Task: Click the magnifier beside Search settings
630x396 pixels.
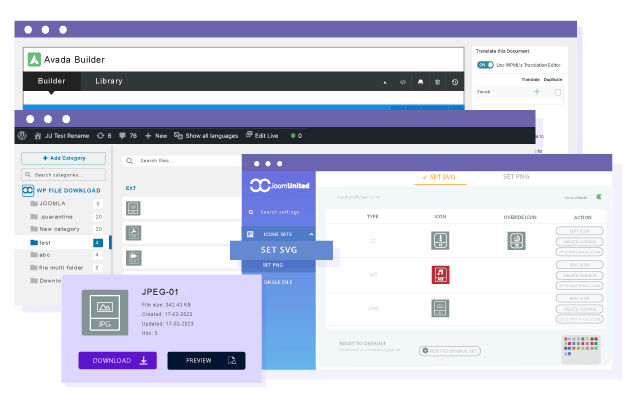Action: point(251,212)
